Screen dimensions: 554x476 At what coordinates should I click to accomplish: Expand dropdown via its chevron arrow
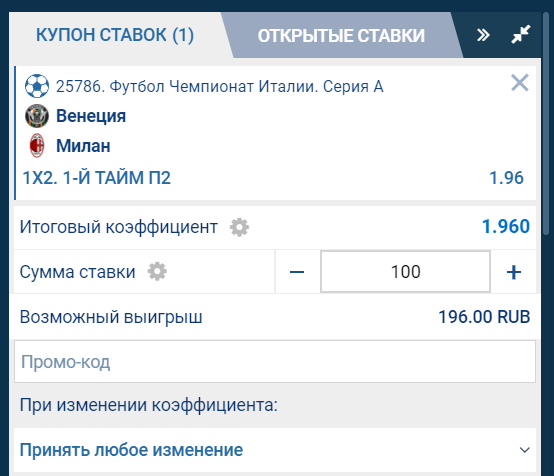pyautogui.click(x=524, y=450)
